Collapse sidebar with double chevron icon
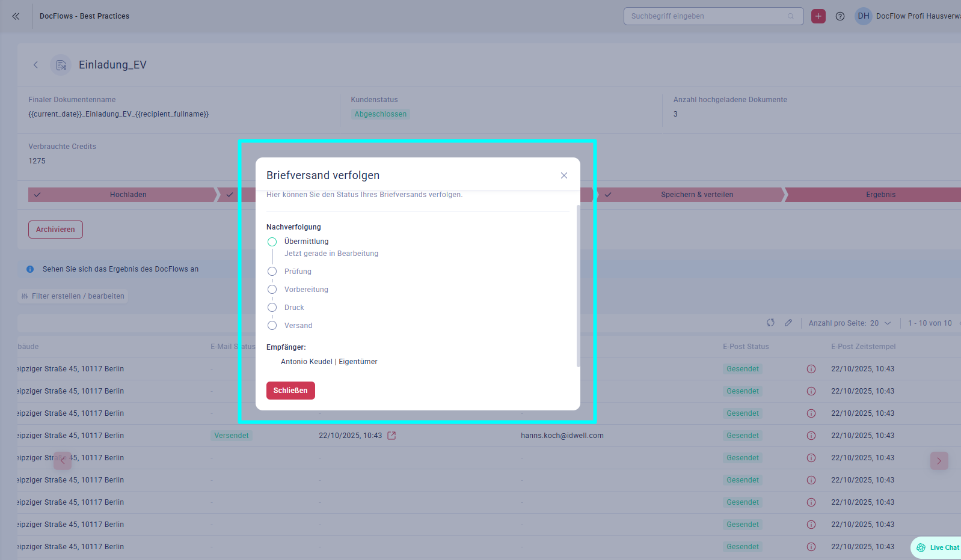The width and height of the screenshot is (961, 560). pyautogui.click(x=16, y=16)
